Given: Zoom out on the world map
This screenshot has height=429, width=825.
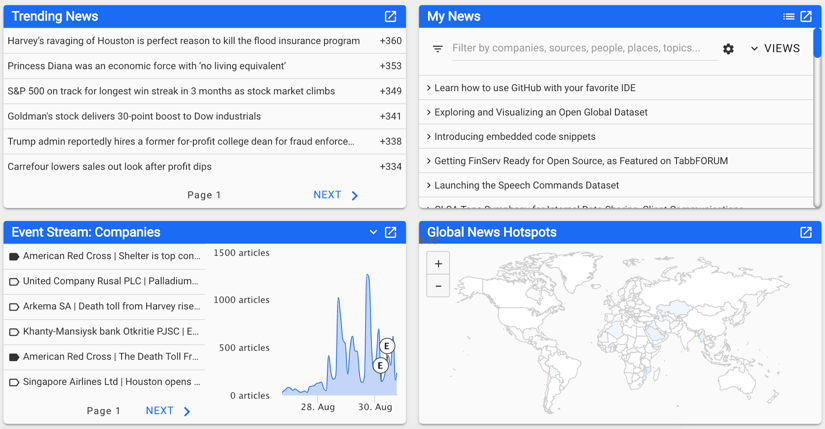Looking at the screenshot, I should 438,287.
